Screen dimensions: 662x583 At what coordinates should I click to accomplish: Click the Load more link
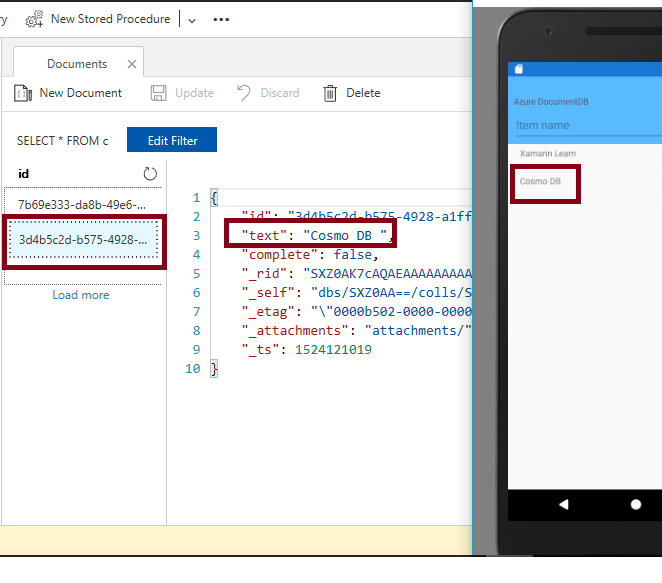81,295
